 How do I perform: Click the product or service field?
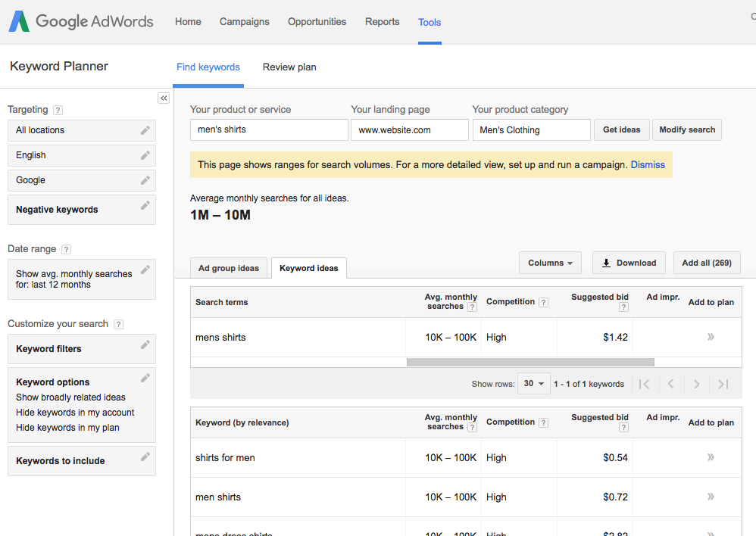coord(269,129)
